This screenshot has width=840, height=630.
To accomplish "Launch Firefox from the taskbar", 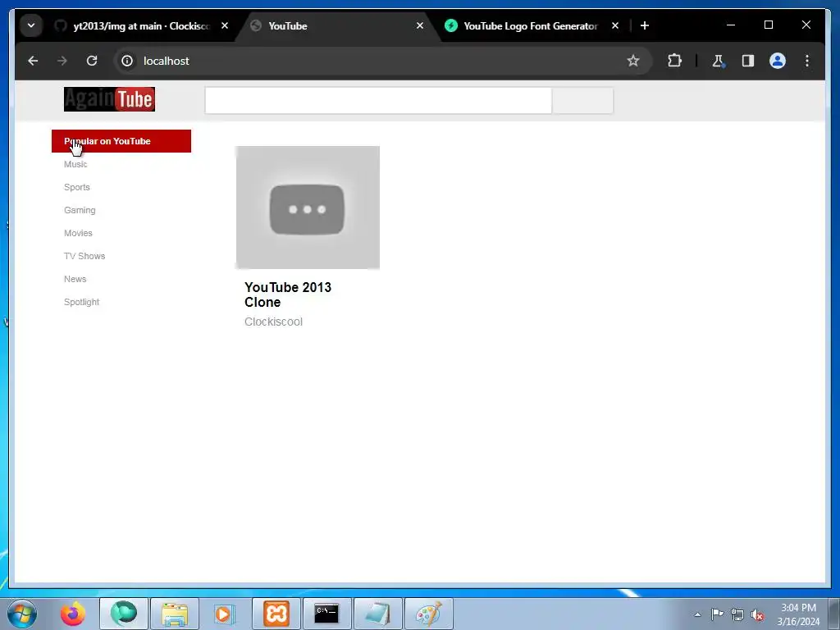I will point(73,614).
